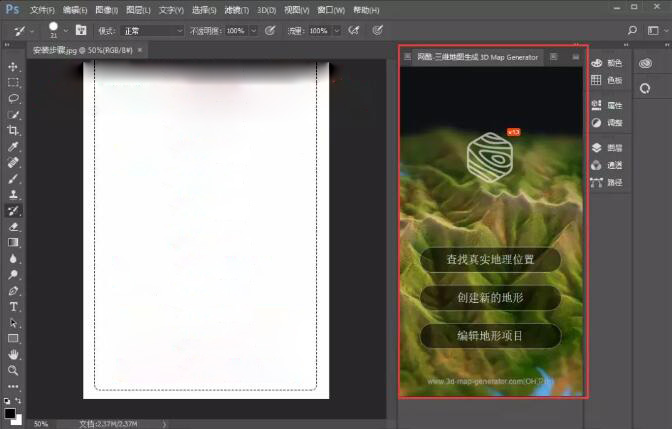Expand the status bar info arrow

pos(164,424)
